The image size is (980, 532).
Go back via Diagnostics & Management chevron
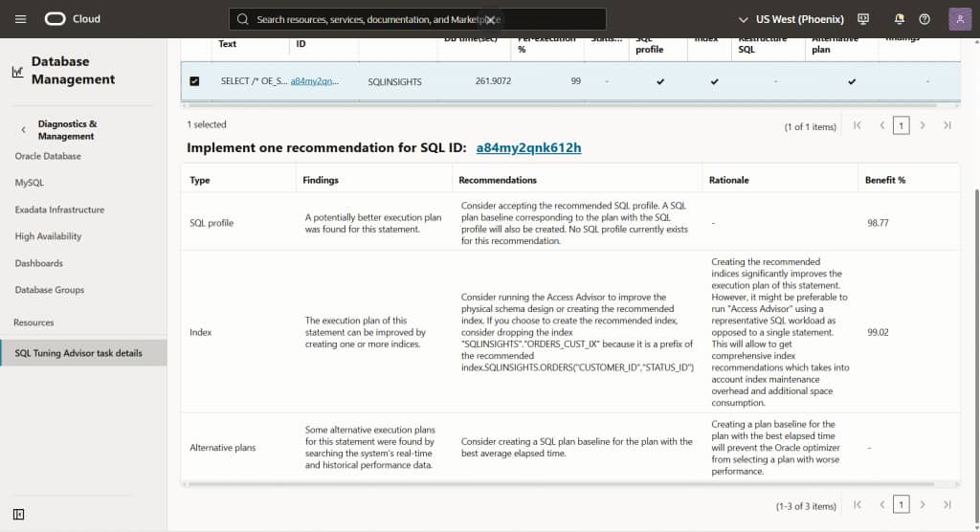click(23, 130)
